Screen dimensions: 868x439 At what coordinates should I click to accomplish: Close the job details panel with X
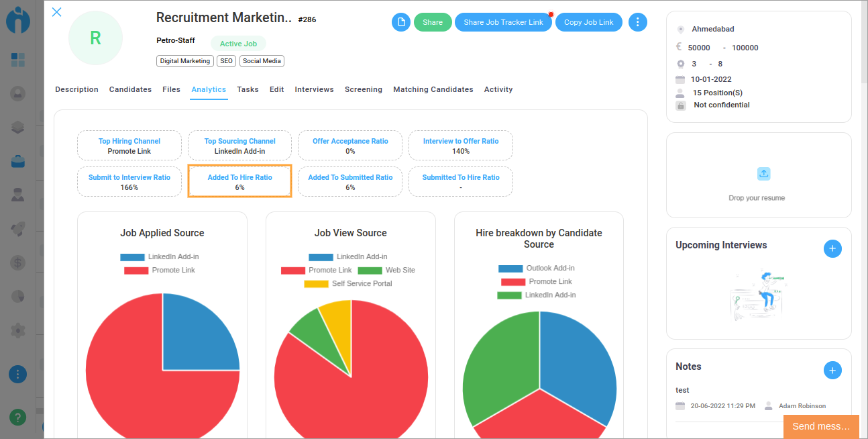point(57,12)
